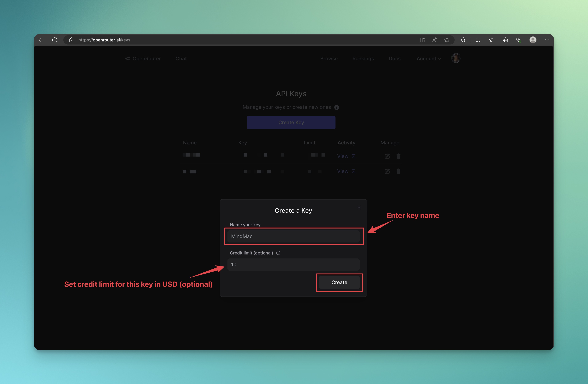Screen dimensions: 588x384
Task: Click the Credit limit input field
Action: 293,265
